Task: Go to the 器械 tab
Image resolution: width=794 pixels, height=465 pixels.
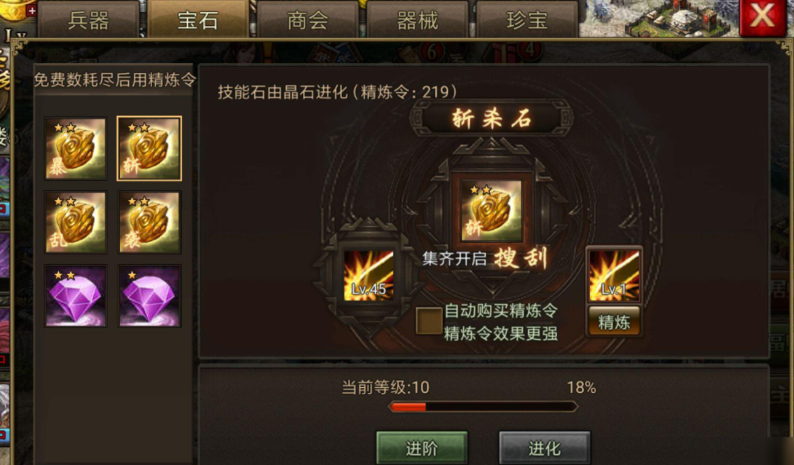Action: point(417,20)
